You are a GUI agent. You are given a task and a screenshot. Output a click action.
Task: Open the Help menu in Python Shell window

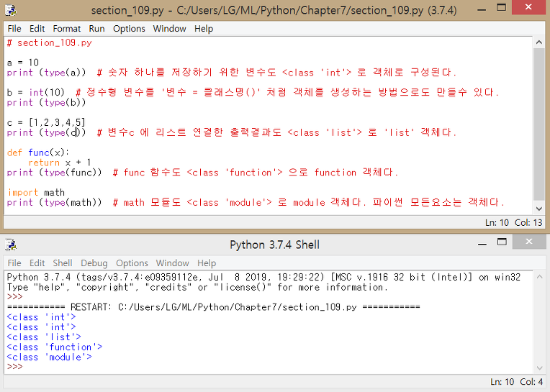click(x=207, y=263)
